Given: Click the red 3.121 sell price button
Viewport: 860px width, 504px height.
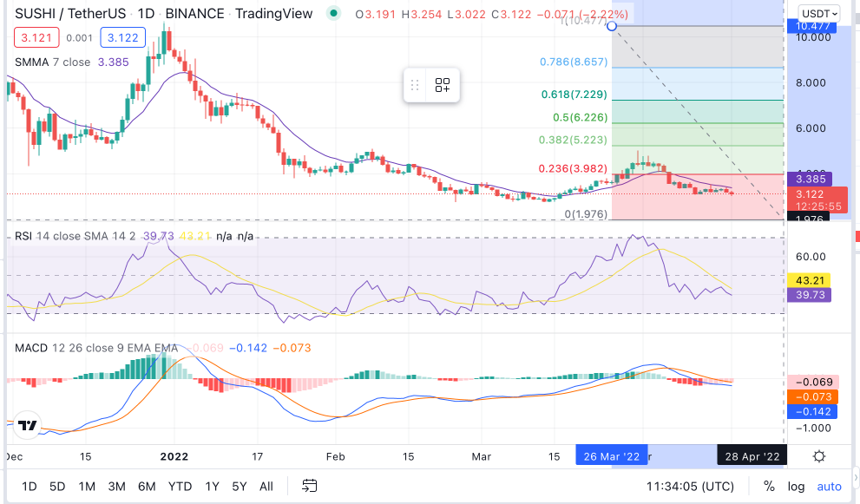Looking at the screenshot, I should coord(36,38).
